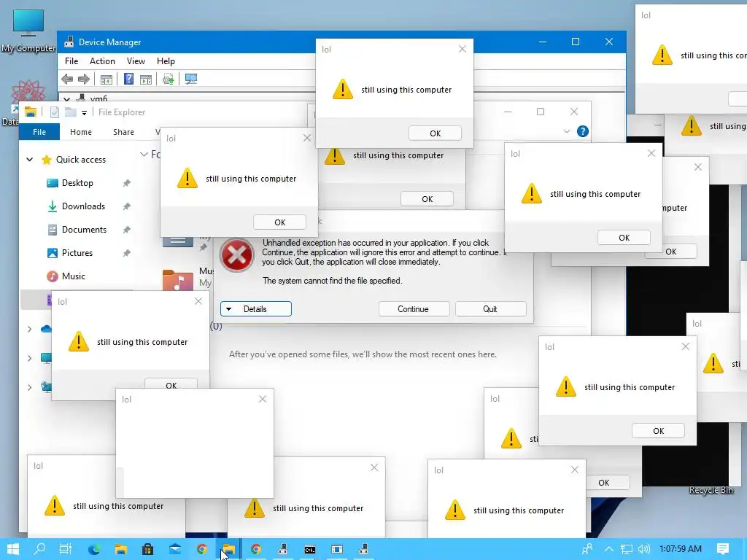Click the taskbar clock showing 1:07:59 AM
This screenshot has width=747, height=560.
click(681, 549)
